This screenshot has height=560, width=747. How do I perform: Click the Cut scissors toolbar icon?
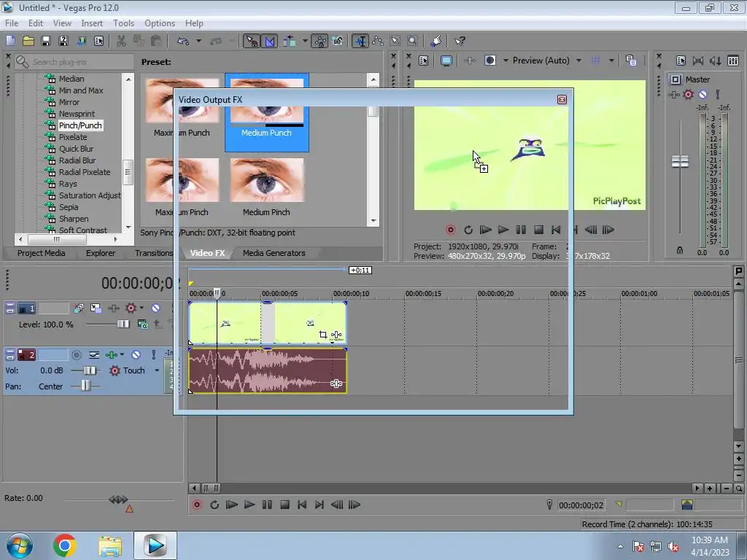(x=122, y=41)
